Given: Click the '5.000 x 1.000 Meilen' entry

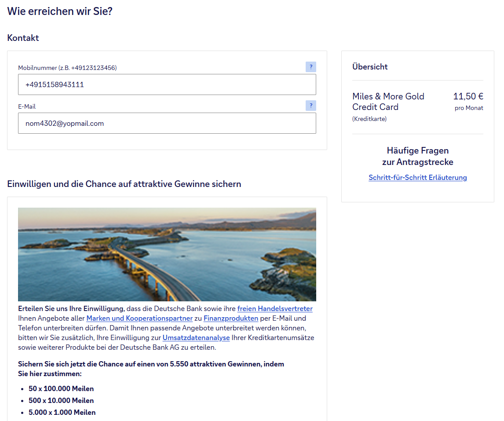Looking at the screenshot, I should pos(62,413).
